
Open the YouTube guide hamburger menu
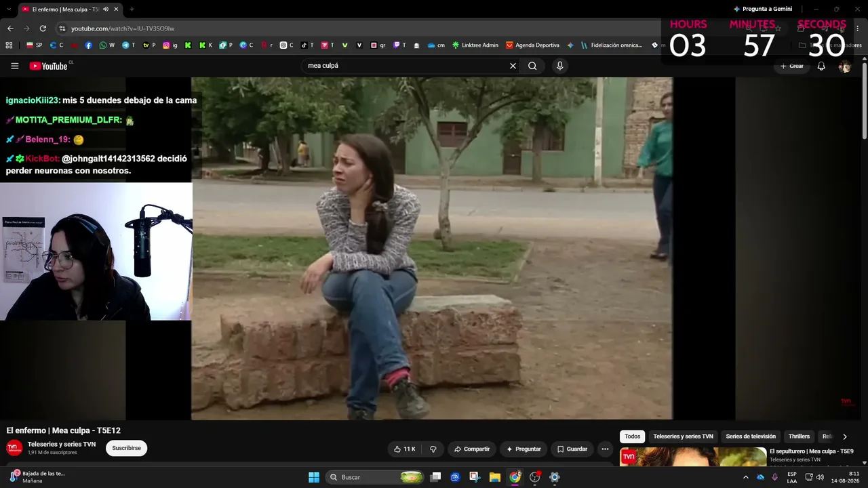(15, 66)
